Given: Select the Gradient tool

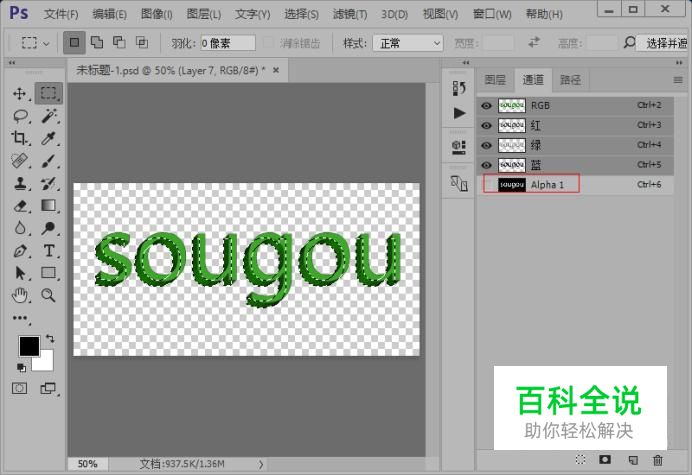Looking at the screenshot, I should [x=49, y=205].
